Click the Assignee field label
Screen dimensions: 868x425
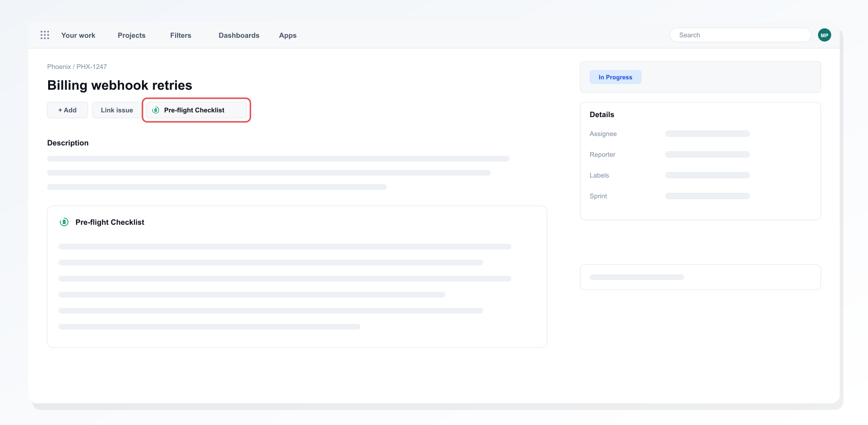coord(603,134)
